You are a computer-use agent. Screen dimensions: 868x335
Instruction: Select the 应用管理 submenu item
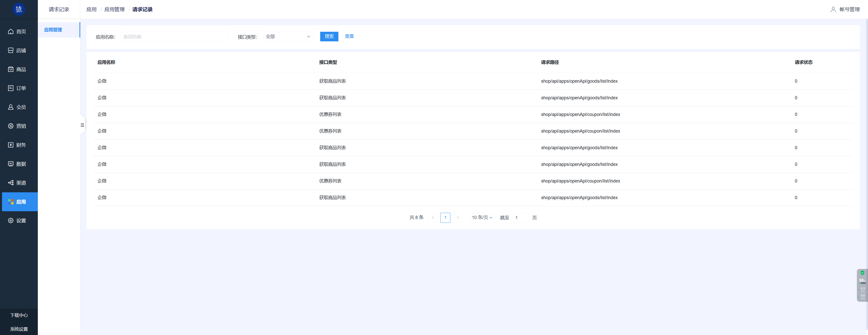click(x=53, y=30)
